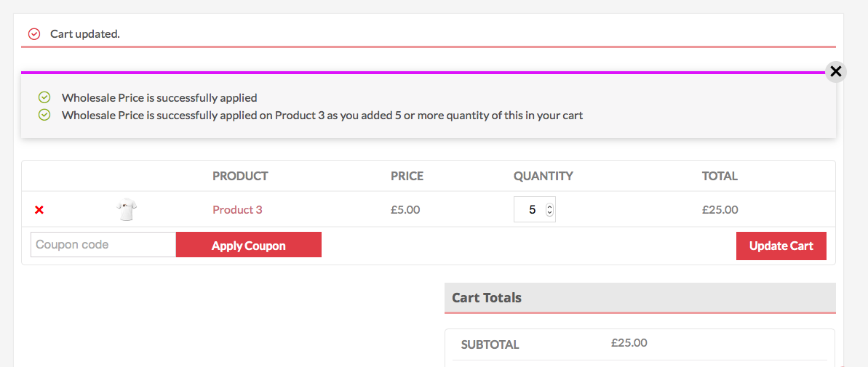The height and width of the screenshot is (367, 868).
Task: Click the QUANTITY column header
Action: (543, 177)
